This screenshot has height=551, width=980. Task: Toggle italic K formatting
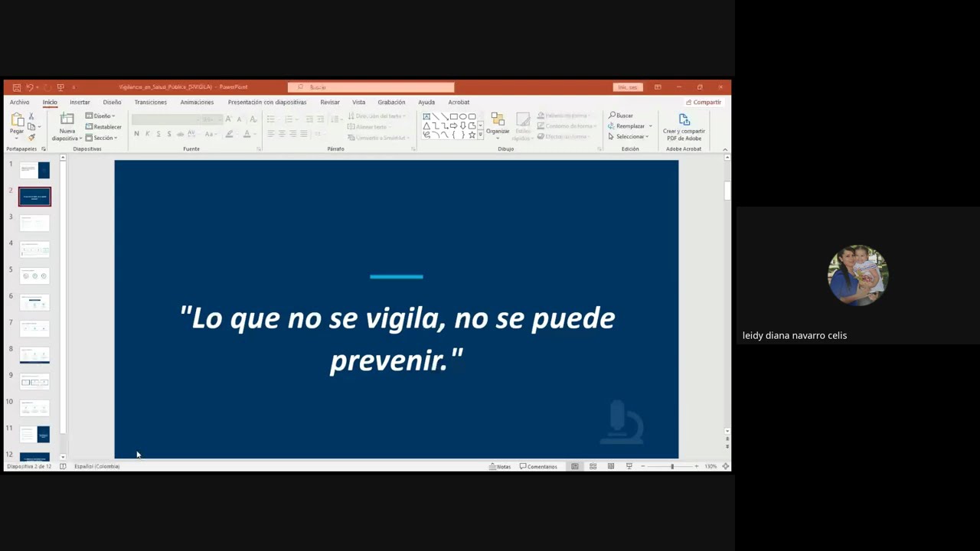click(148, 134)
